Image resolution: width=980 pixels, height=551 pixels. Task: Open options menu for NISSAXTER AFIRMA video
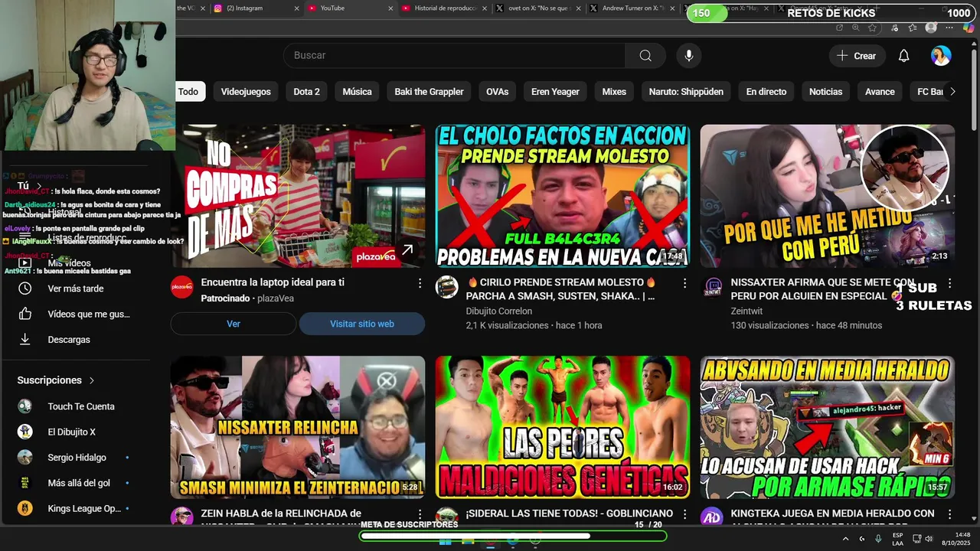tap(949, 283)
